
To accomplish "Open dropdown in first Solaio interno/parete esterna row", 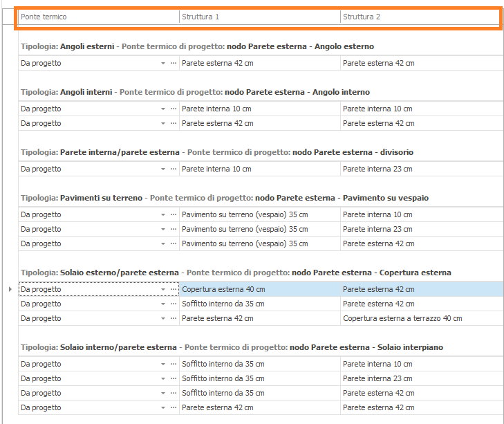I will coord(163,364).
